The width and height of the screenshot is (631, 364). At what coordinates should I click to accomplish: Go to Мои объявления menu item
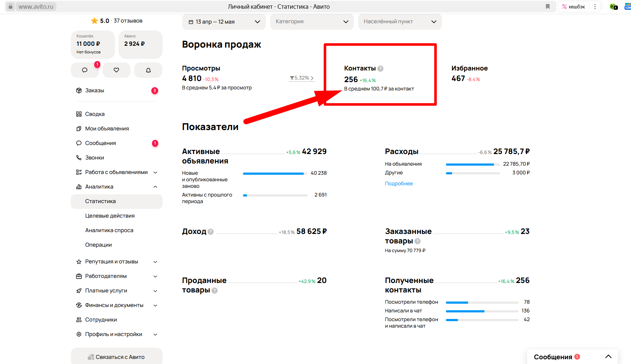(107, 129)
